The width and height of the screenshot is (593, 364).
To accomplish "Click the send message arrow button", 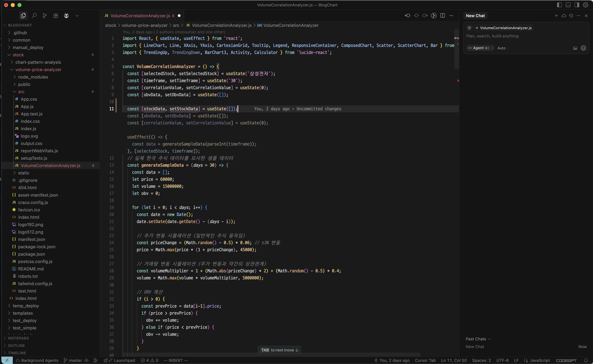I will pos(583,48).
